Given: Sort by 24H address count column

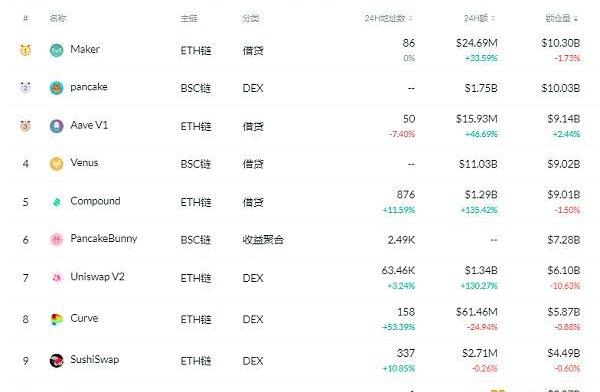Looking at the screenshot, I should click(x=388, y=18).
